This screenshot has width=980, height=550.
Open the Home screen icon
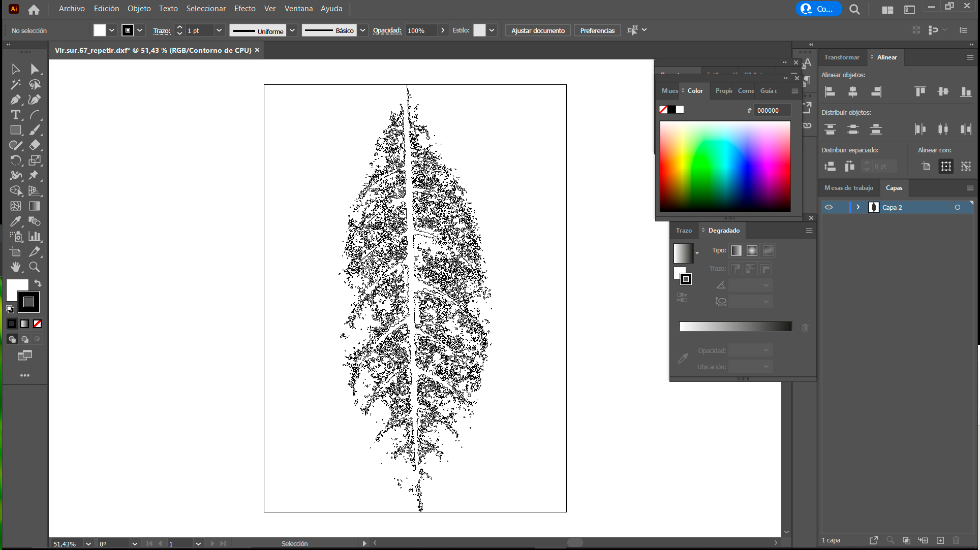[x=34, y=9]
